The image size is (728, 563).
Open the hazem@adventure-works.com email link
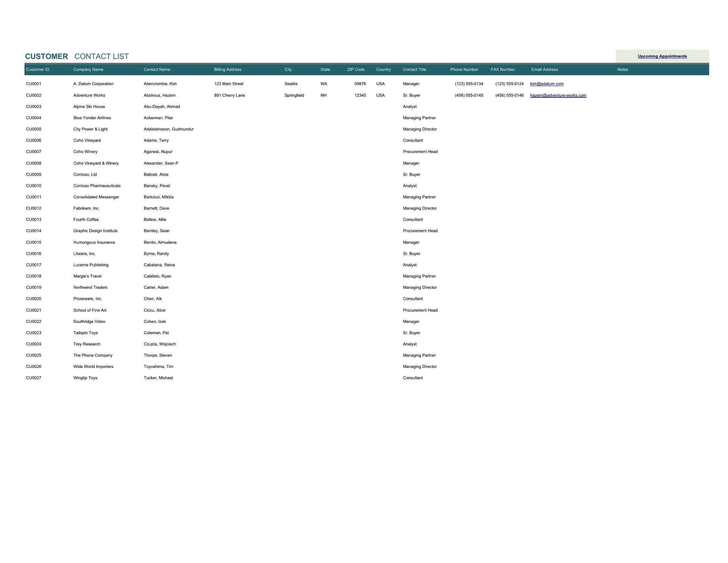[558, 95]
